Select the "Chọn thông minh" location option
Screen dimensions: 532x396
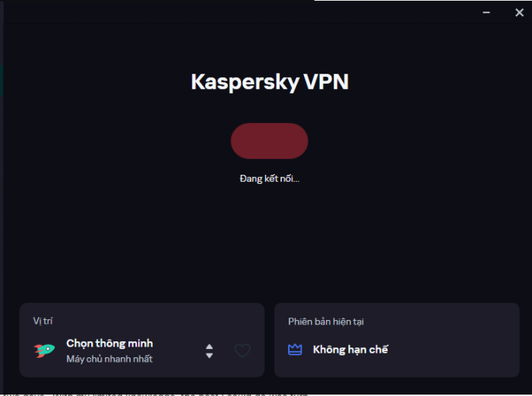[x=109, y=344]
